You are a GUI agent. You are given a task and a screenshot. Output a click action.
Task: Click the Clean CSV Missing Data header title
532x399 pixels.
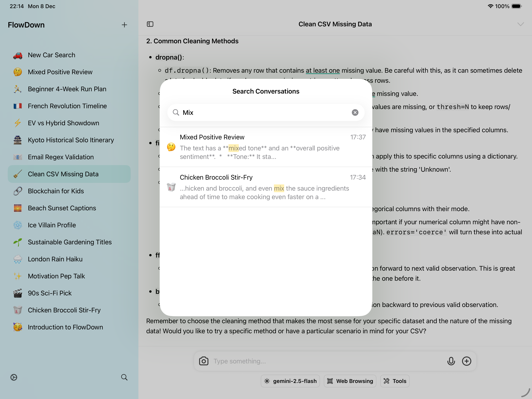coord(335,24)
